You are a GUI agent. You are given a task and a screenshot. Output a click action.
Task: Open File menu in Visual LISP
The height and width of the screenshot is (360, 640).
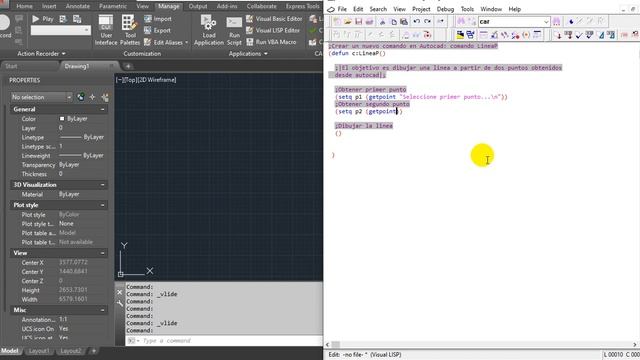pyautogui.click(x=342, y=9)
